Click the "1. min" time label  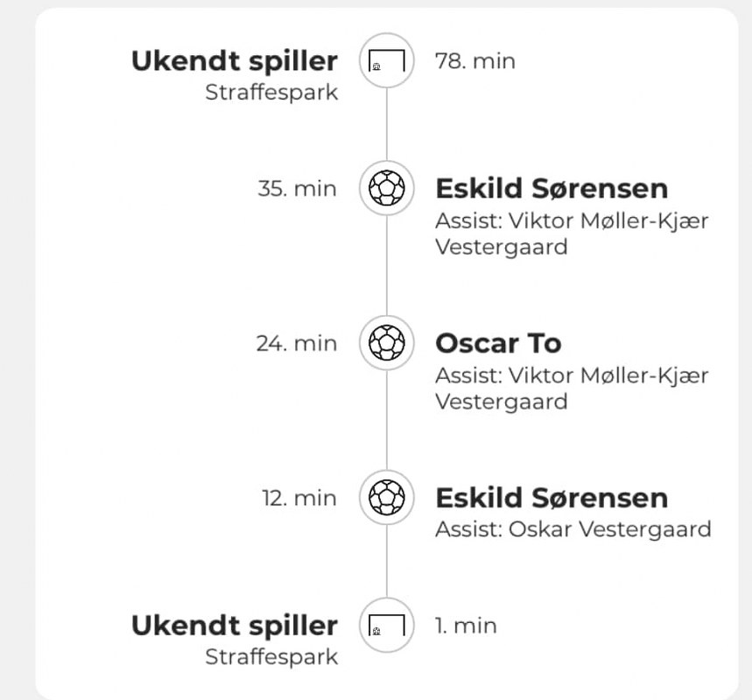pos(466,626)
